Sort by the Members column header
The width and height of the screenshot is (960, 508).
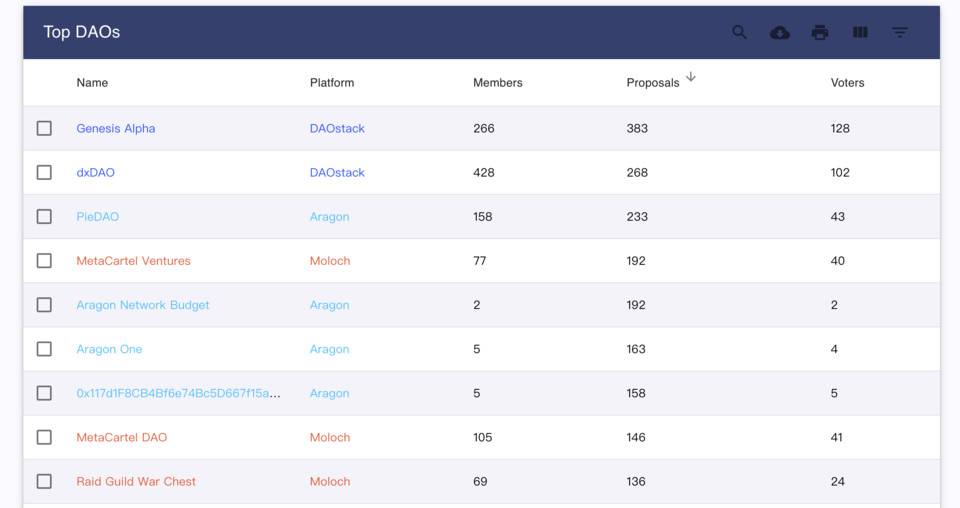pos(498,83)
